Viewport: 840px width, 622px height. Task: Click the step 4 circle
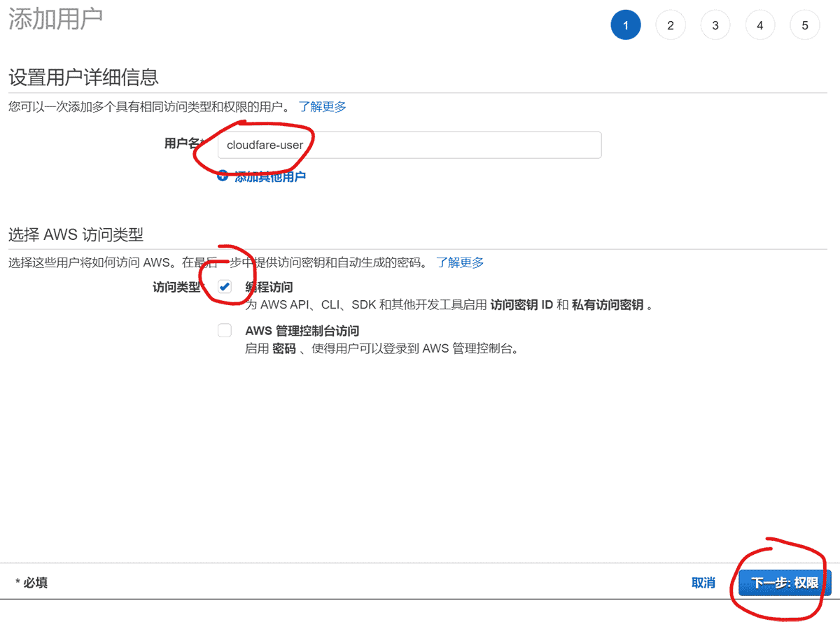[760, 24]
